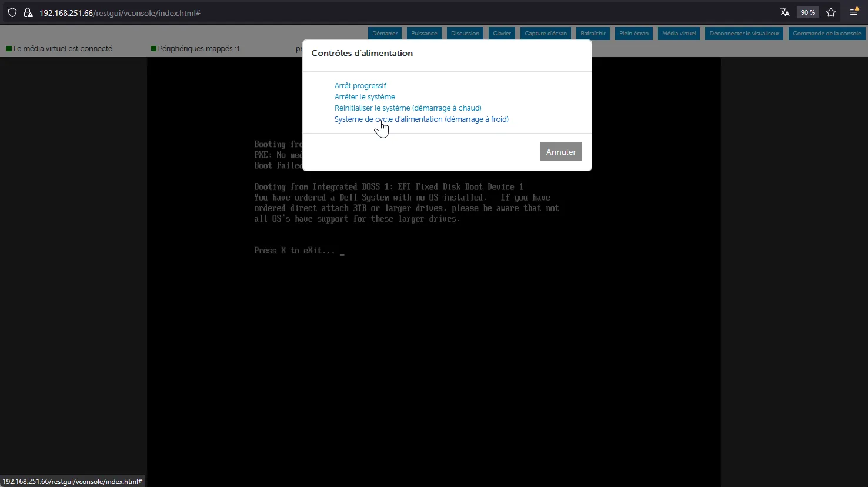Dismiss the dialog with Annuler
The height and width of the screenshot is (487, 868).
[x=560, y=152]
